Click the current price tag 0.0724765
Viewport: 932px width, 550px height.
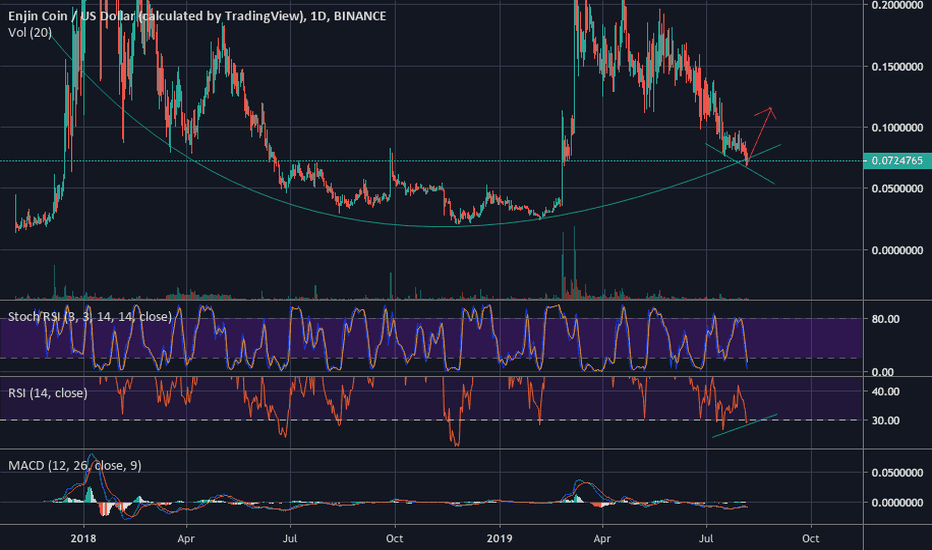[897, 161]
